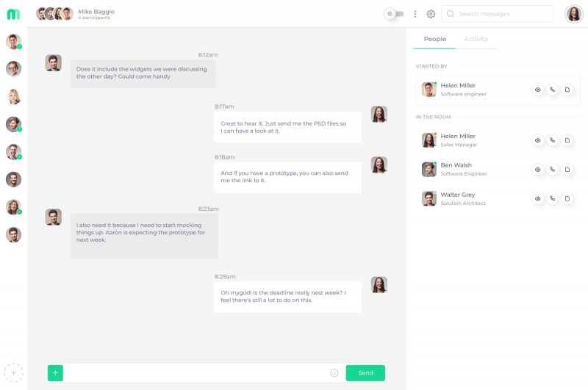Switch to the Activity tab
The image size is (588, 390).
pyautogui.click(x=476, y=39)
